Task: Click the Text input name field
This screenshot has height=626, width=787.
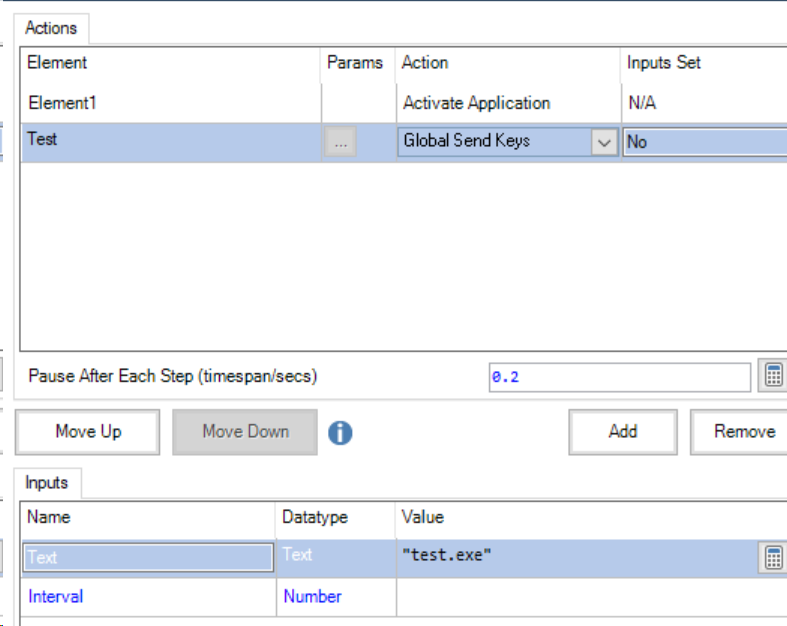Action: coord(147,557)
